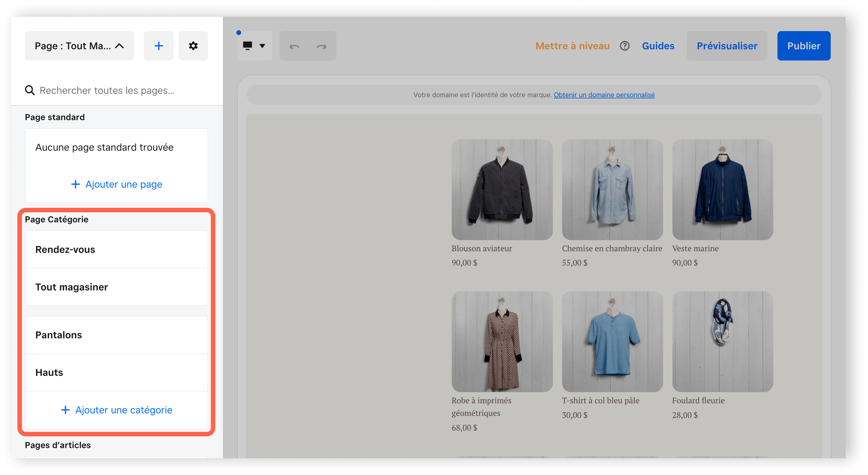The width and height of the screenshot is (868, 475).
Task: Select the desktop device view icon
Action: click(x=248, y=46)
